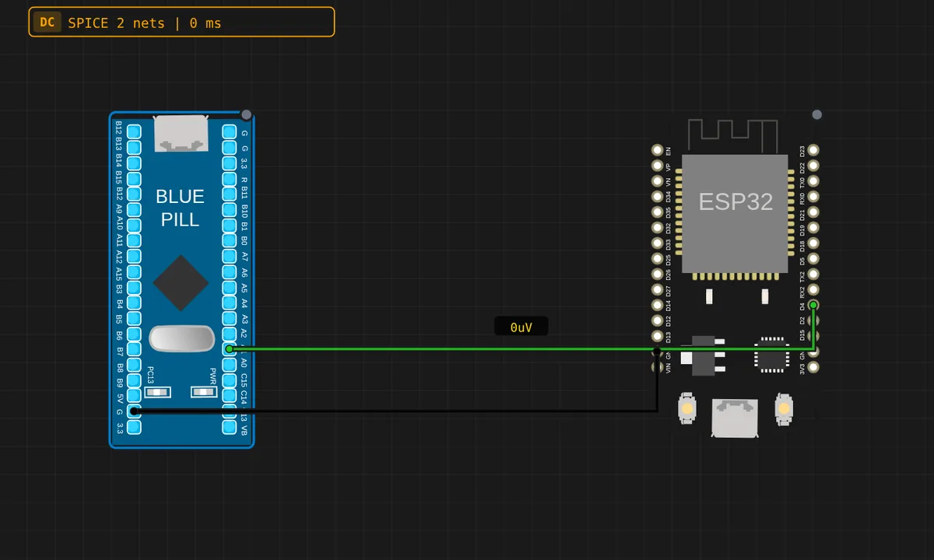This screenshot has height=560, width=934.
Task: Select the black ground wire
Action: point(395,410)
